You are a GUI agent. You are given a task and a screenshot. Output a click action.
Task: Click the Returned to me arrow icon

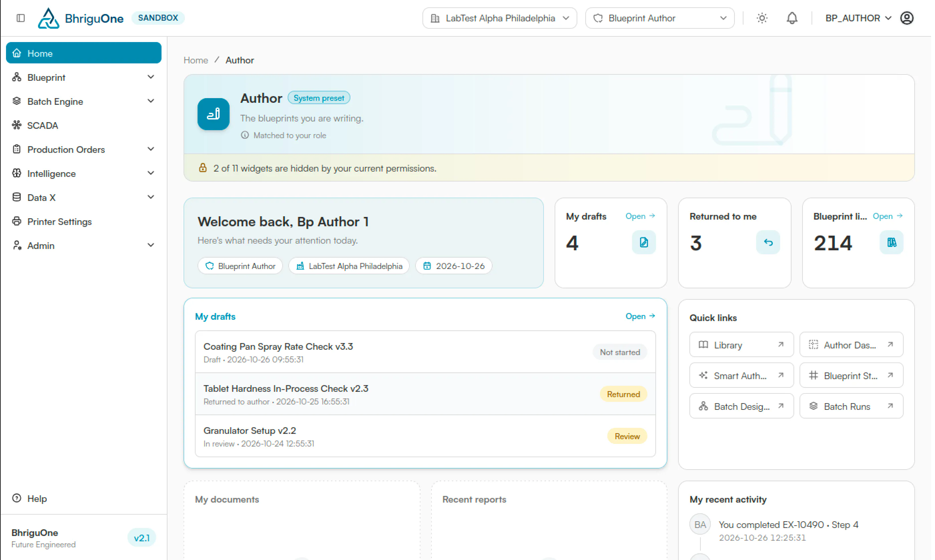tap(768, 242)
